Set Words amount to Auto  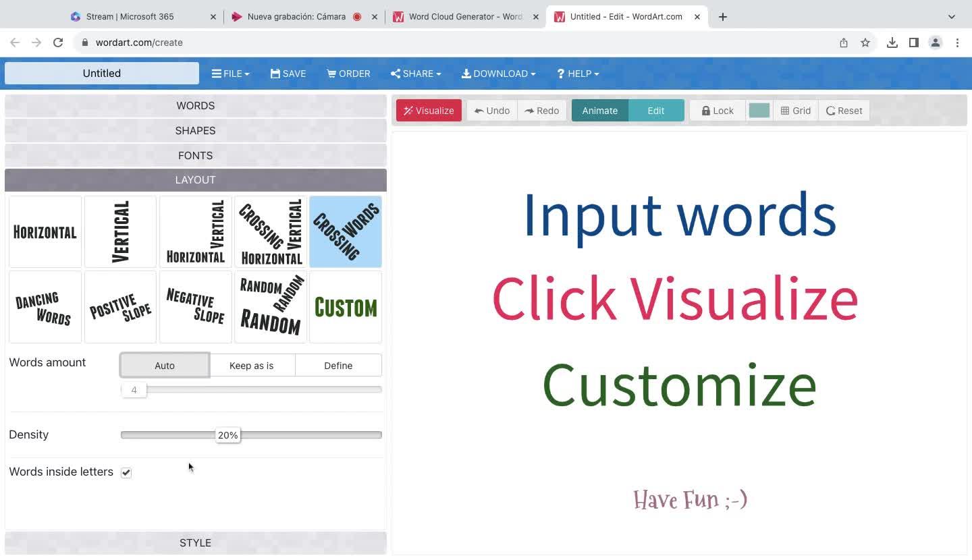click(165, 366)
